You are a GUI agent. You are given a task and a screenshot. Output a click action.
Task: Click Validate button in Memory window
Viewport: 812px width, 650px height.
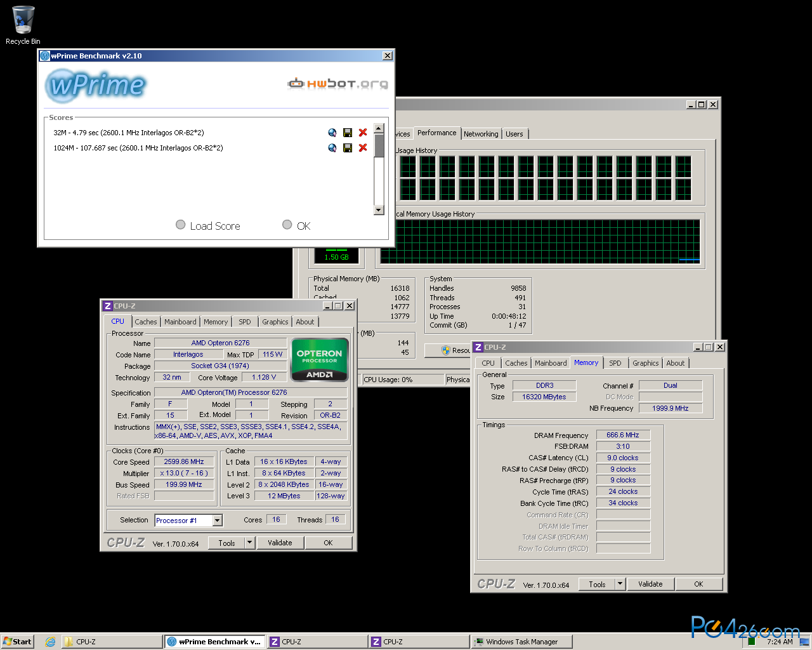650,584
